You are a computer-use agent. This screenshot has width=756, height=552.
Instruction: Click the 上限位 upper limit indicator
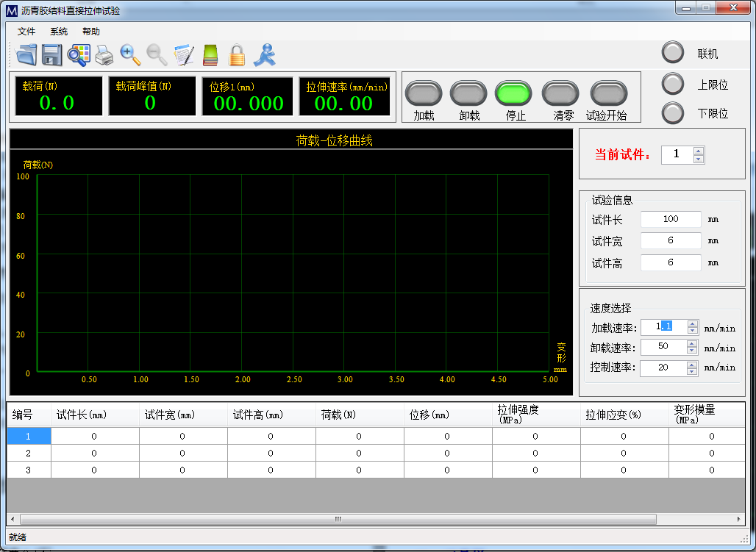point(673,84)
